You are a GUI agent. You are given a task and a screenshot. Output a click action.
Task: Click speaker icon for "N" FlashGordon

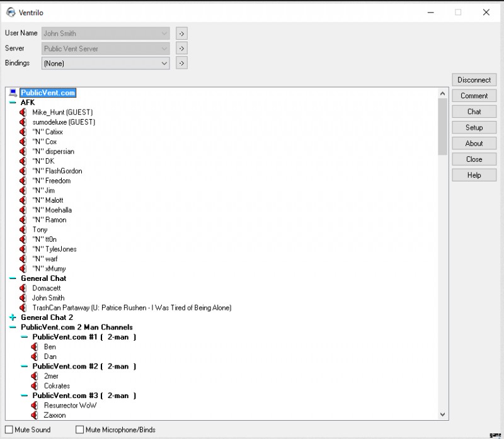click(23, 171)
